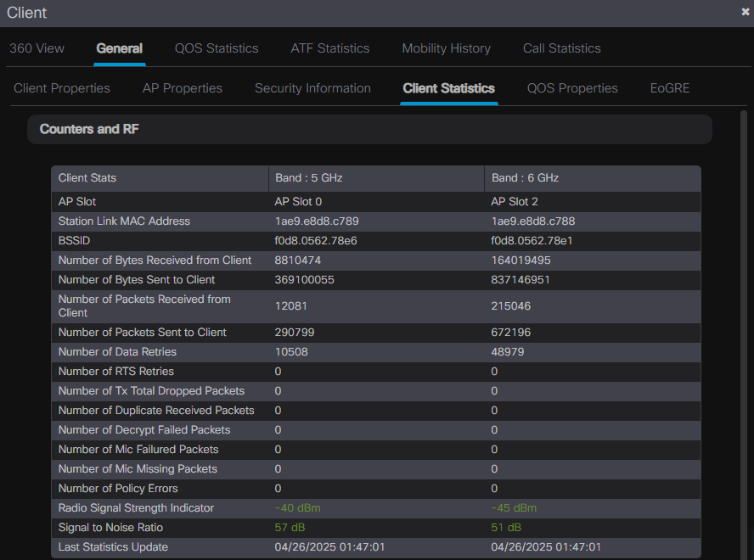Click the green -40 dBm signal value
The image size is (754, 560).
pyautogui.click(x=297, y=507)
